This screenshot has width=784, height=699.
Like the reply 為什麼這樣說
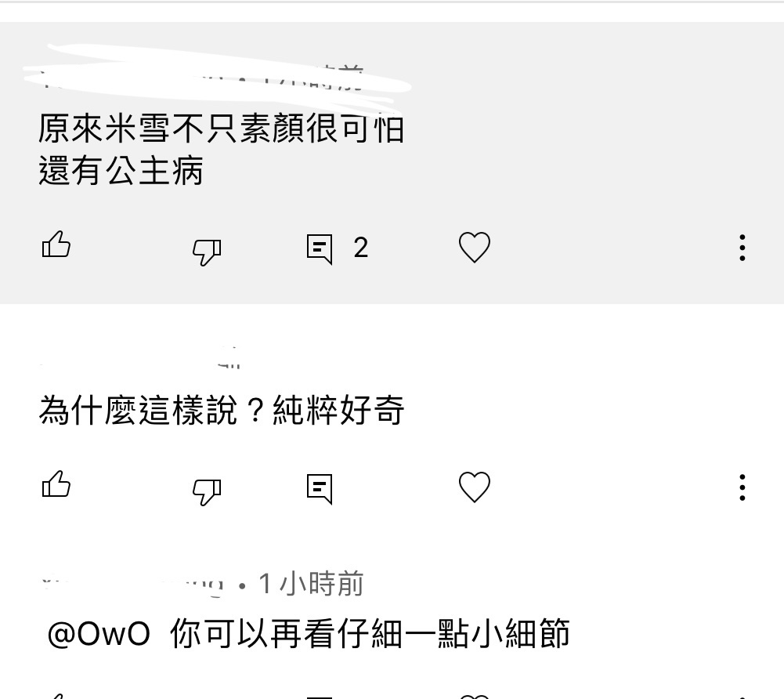(56, 484)
